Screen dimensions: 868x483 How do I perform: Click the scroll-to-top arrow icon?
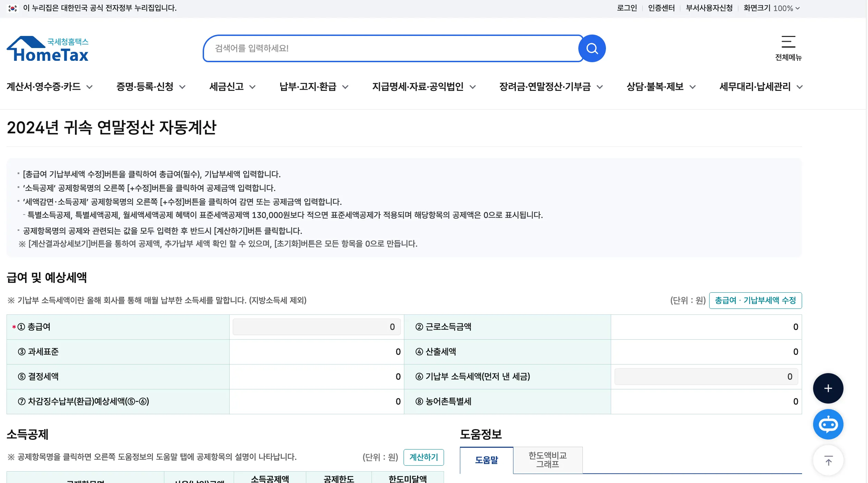(x=828, y=460)
